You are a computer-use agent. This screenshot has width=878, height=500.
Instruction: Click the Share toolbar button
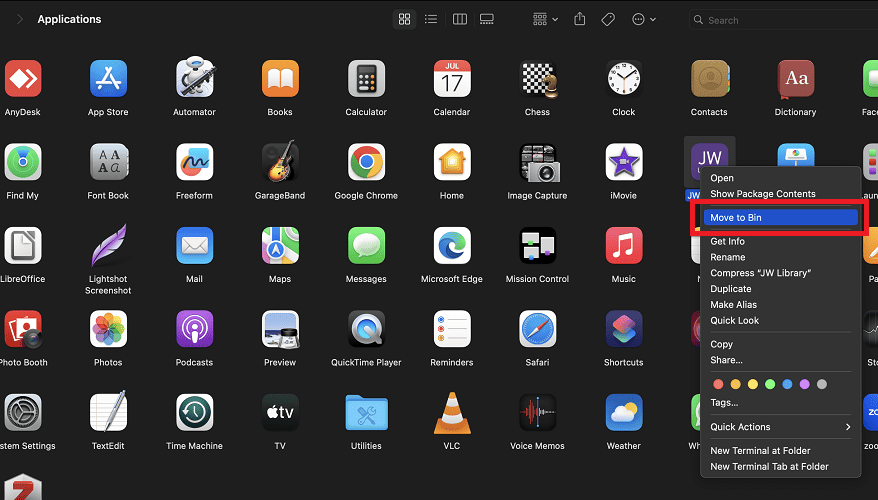[x=580, y=19]
